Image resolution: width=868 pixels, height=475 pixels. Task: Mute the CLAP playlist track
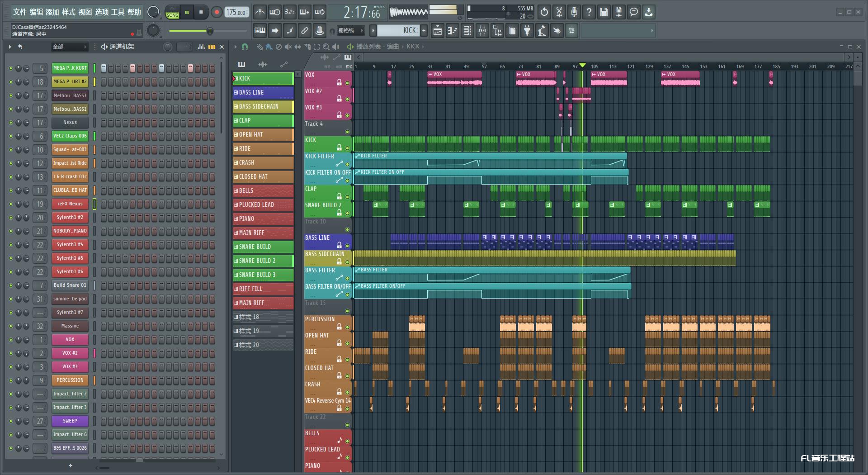[x=347, y=197]
